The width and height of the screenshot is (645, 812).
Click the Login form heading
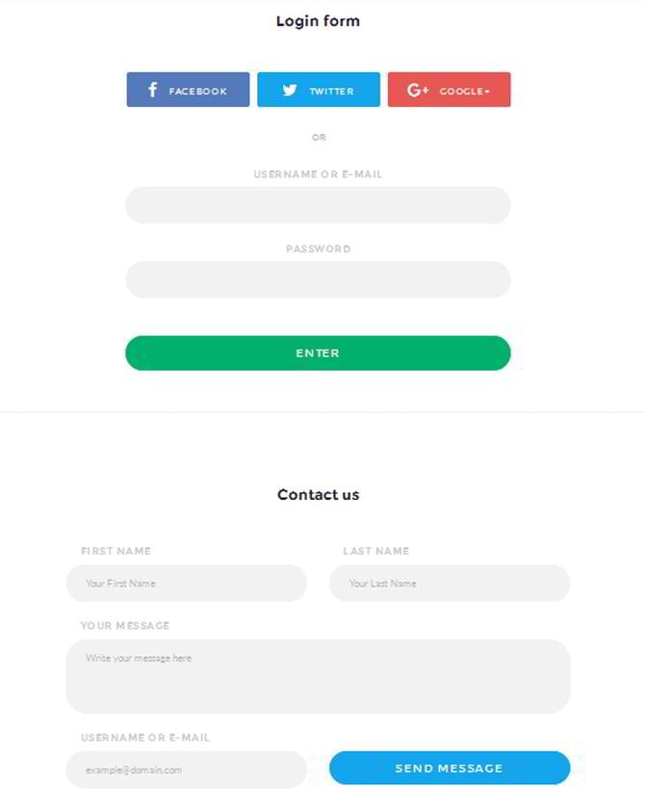point(318,21)
